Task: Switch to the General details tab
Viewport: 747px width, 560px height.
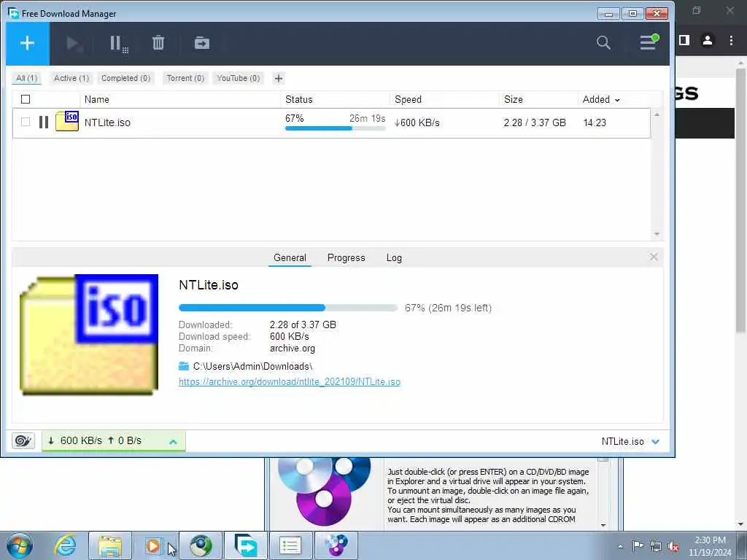Action: [x=290, y=257]
